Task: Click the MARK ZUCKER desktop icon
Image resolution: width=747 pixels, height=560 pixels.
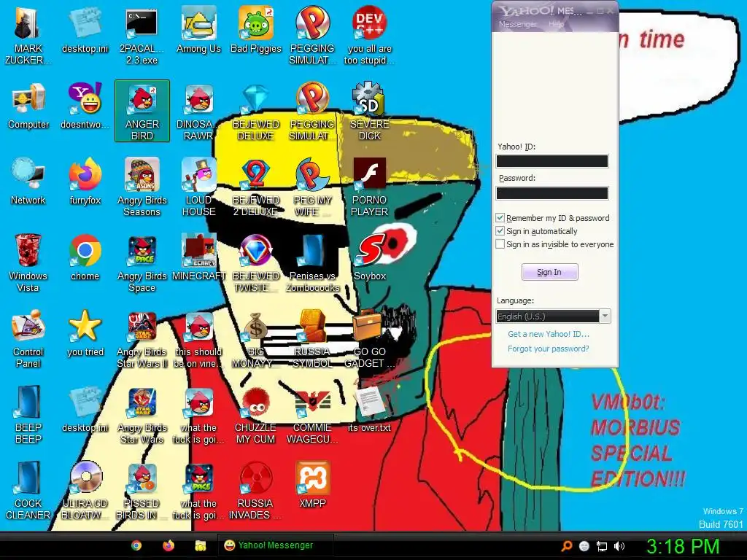Action: pyautogui.click(x=28, y=34)
